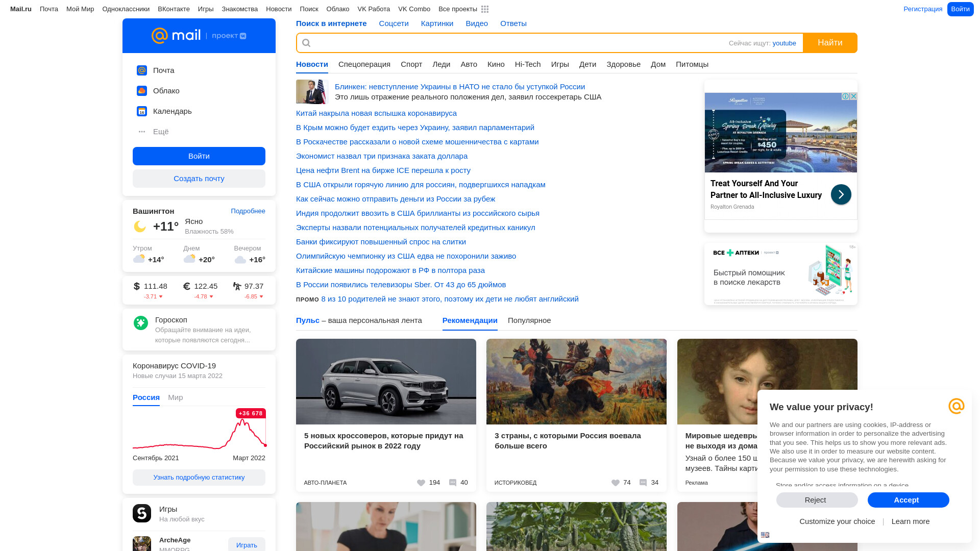Click the heart like icon on history article
The image size is (980, 551).
616,483
